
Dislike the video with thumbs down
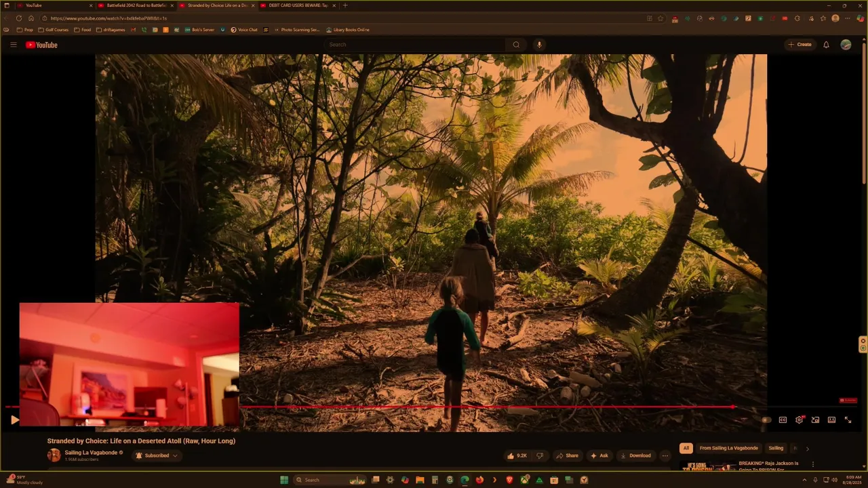pyautogui.click(x=540, y=455)
